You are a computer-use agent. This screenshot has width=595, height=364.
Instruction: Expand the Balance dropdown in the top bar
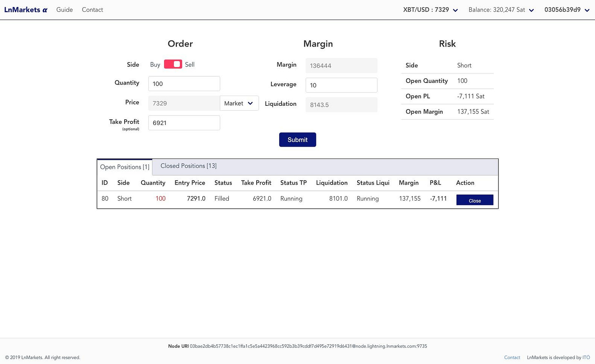(x=532, y=10)
